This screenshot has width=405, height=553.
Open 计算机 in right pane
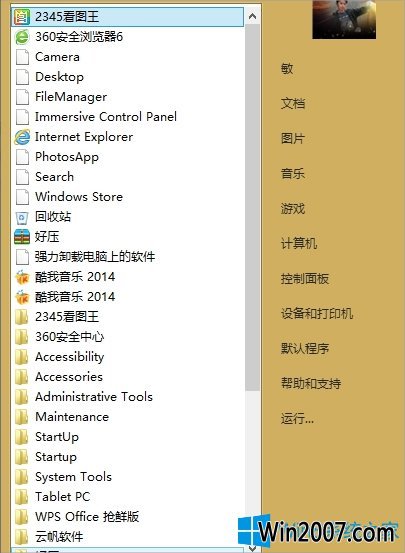tap(299, 243)
